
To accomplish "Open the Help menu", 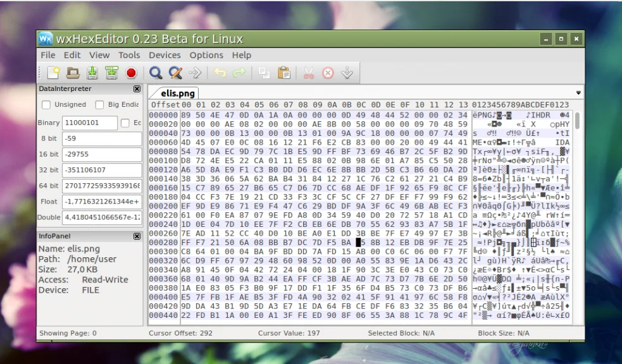I will coord(242,55).
